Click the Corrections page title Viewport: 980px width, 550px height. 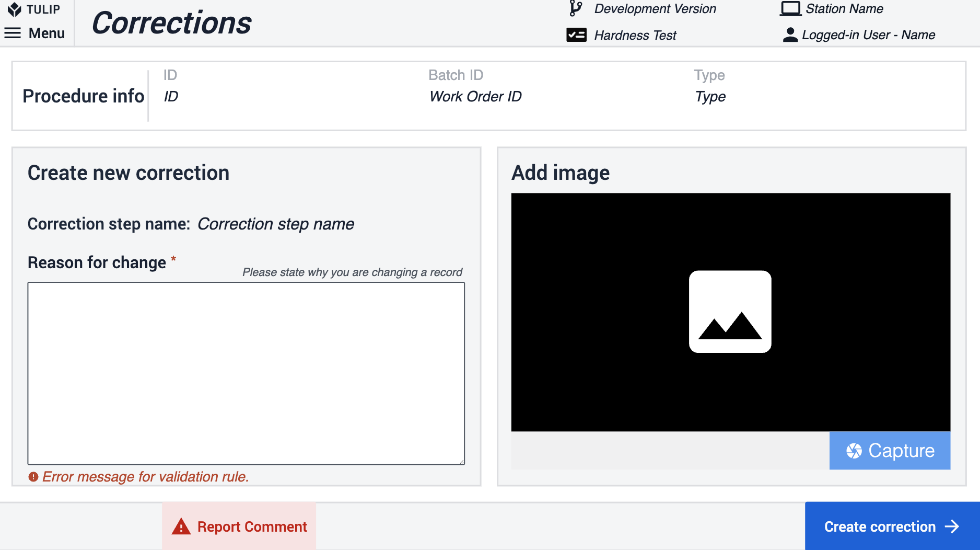click(172, 23)
